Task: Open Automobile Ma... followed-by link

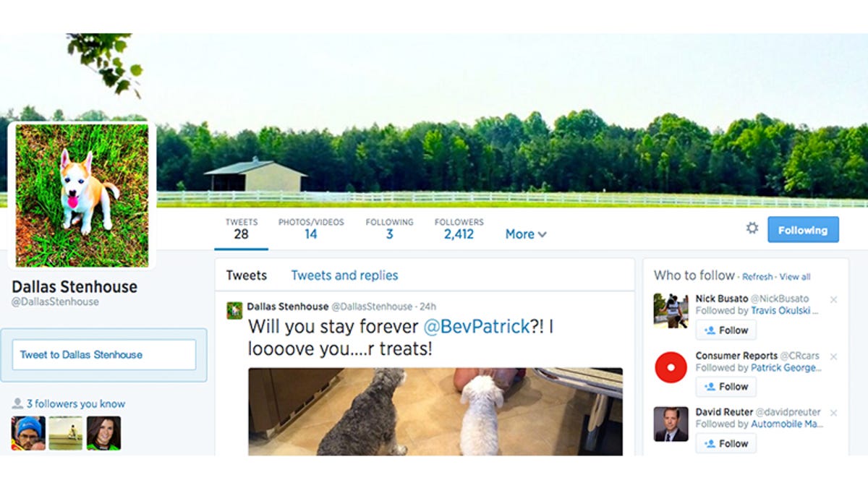Action: pyautogui.click(x=787, y=424)
